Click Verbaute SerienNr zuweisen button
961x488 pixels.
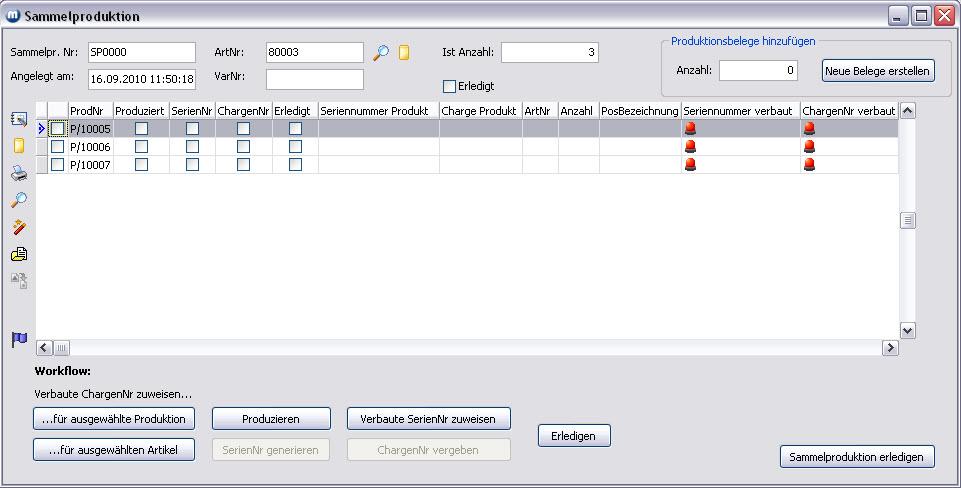click(x=429, y=419)
